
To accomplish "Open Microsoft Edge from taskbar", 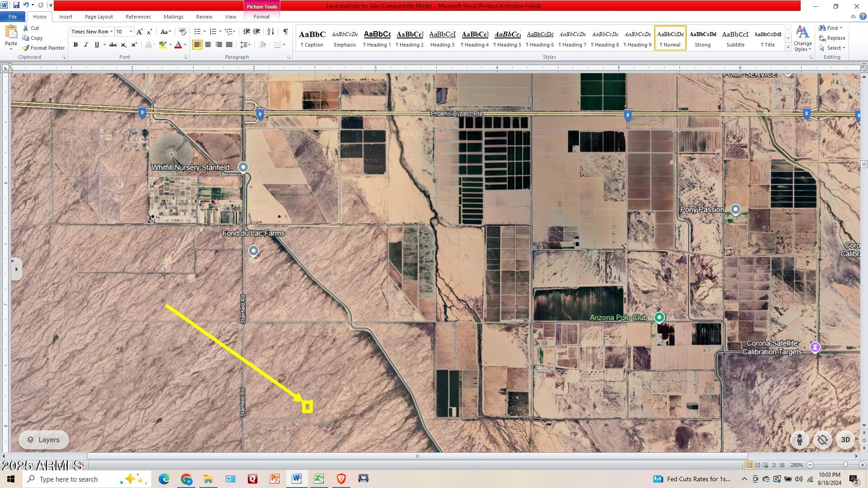I will point(164,479).
